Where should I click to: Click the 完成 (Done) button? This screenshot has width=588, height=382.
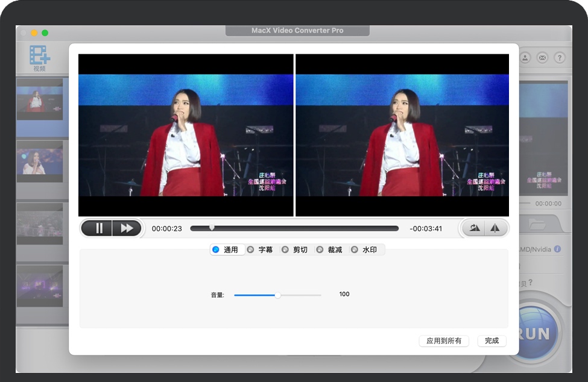pyautogui.click(x=492, y=341)
